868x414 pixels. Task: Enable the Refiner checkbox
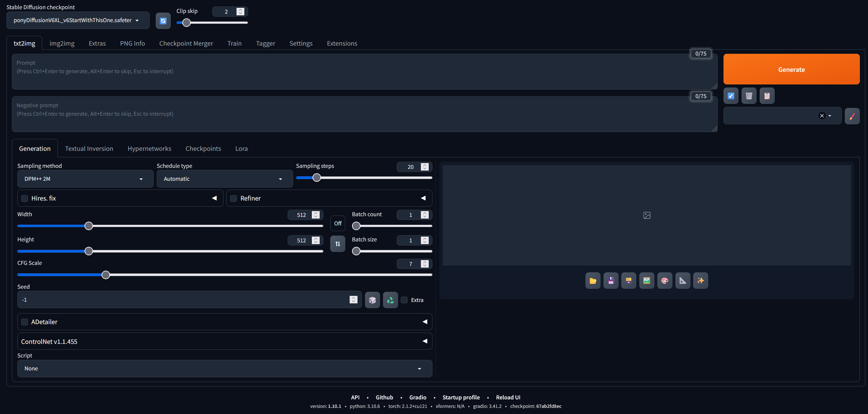click(233, 198)
